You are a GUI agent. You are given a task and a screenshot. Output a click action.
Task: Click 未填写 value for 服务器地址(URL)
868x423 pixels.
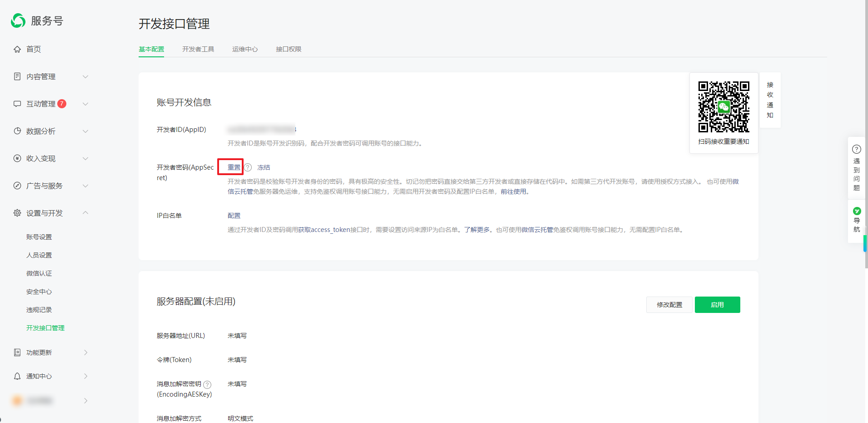(237, 336)
